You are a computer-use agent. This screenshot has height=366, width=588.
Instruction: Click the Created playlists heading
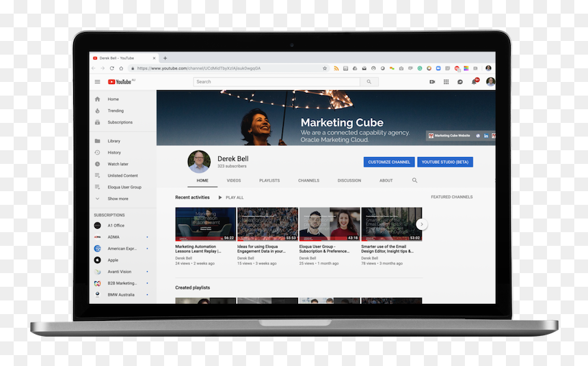(192, 287)
